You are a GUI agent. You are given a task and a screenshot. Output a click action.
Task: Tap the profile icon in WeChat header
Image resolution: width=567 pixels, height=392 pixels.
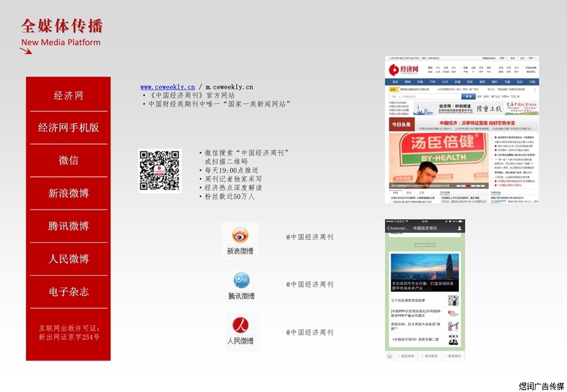point(460,228)
